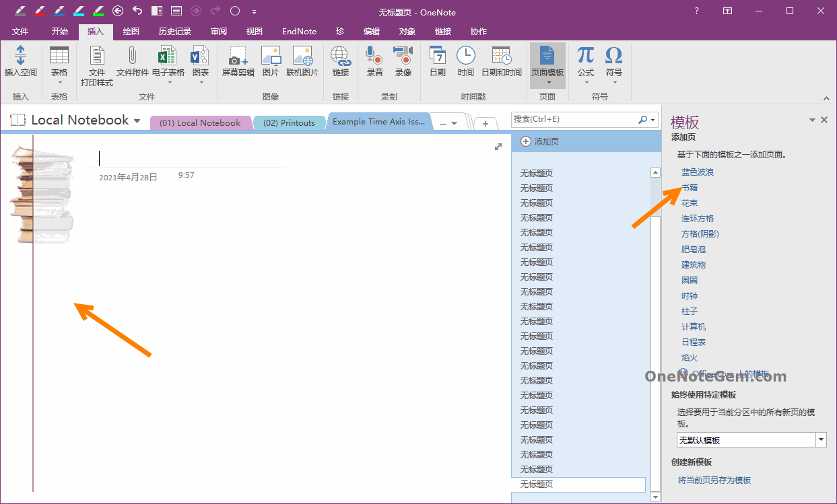
Task: Select the 肥皂泡 template link
Action: click(x=694, y=250)
